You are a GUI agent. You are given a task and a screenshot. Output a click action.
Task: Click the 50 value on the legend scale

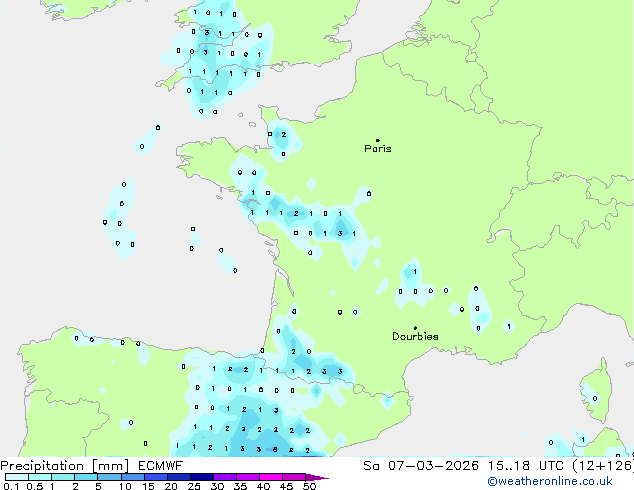click(x=309, y=486)
